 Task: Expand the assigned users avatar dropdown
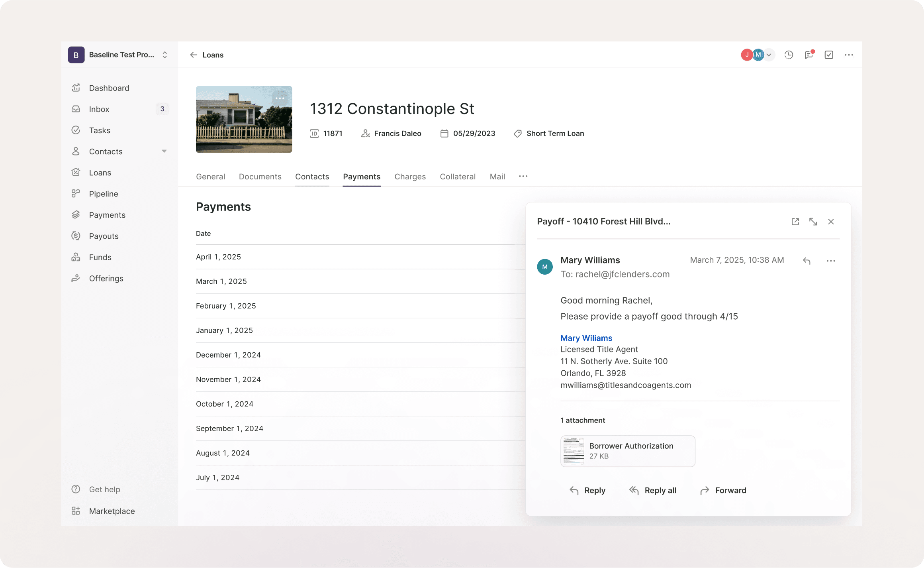[769, 55]
